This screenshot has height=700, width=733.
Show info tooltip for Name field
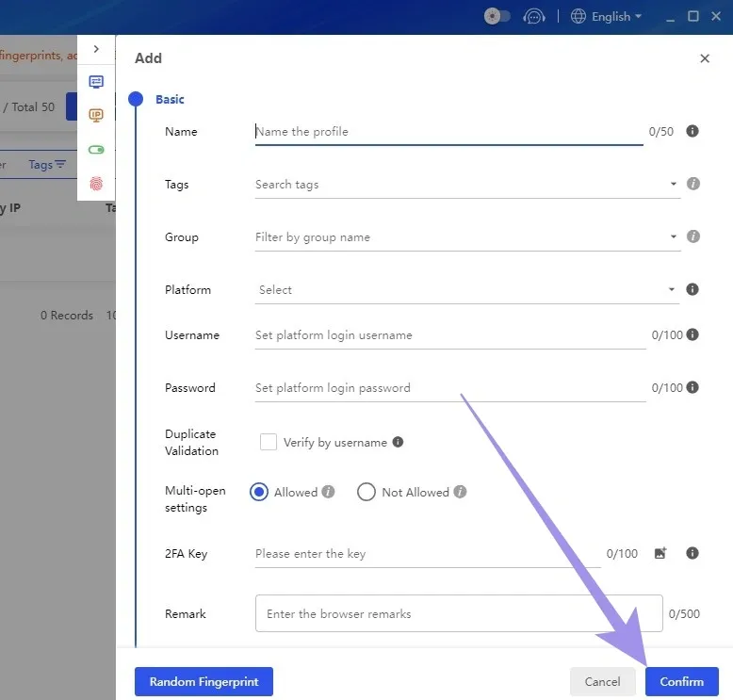[x=692, y=132]
